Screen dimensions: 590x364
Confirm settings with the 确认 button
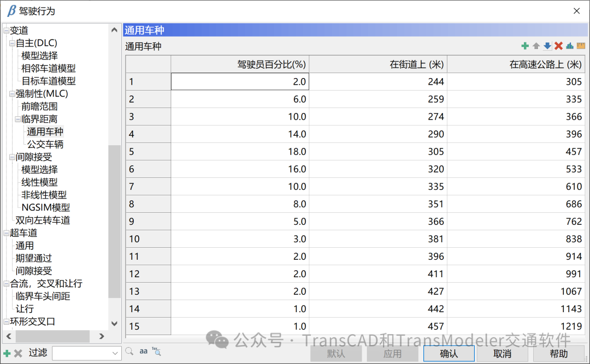449,353
